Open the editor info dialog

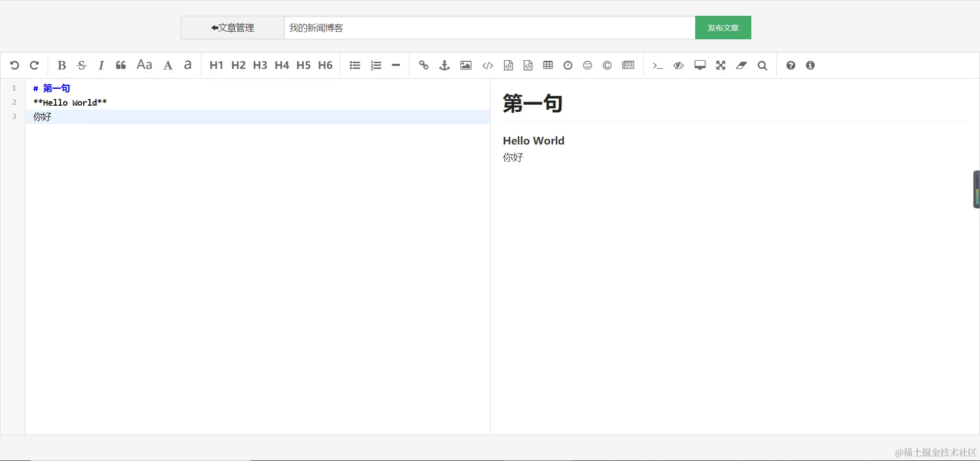click(811, 65)
